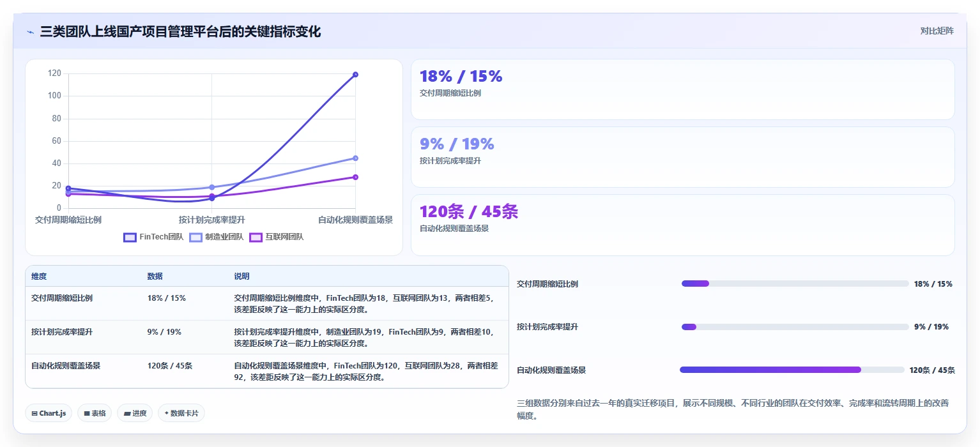This screenshot has height=447, width=980.
Task: Toggle the 互联网团队 legend entry
Action: [x=277, y=237]
